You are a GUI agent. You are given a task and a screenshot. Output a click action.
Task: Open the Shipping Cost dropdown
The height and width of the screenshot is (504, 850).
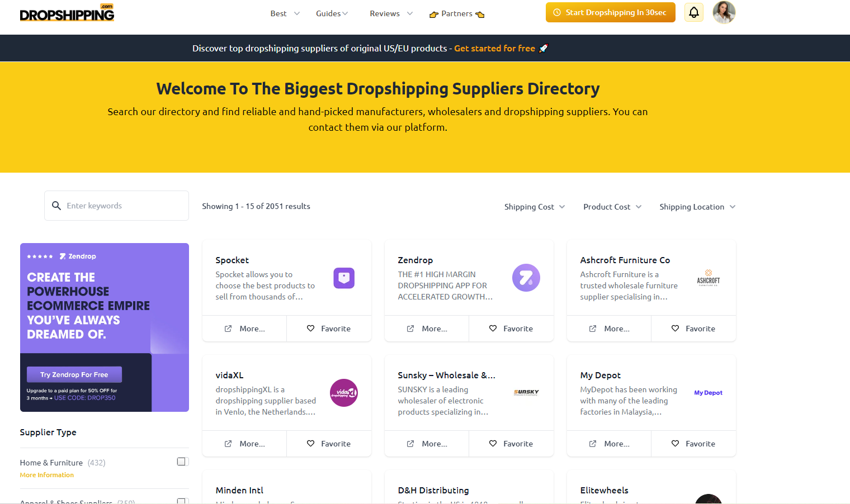tap(535, 207)
